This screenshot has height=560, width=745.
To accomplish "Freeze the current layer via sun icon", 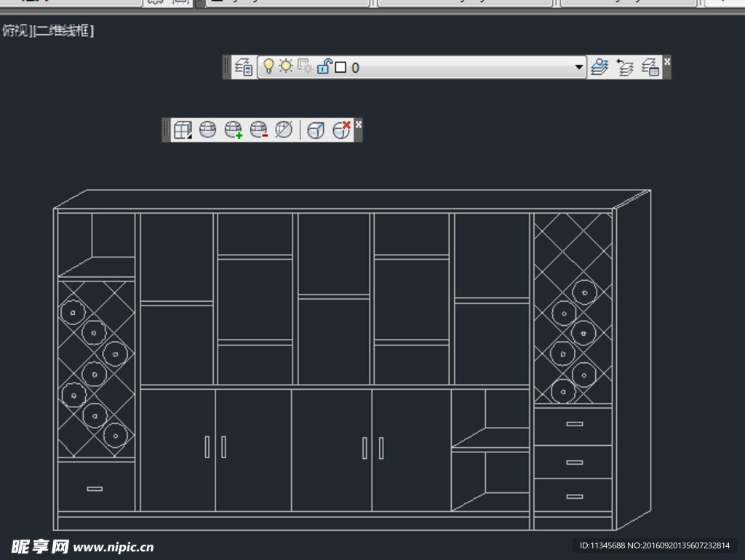I will pos(286,66).
